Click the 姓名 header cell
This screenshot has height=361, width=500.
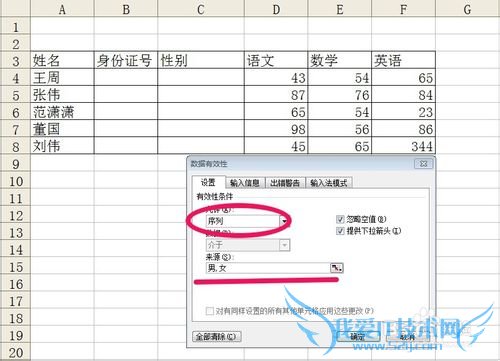point(62,60)
